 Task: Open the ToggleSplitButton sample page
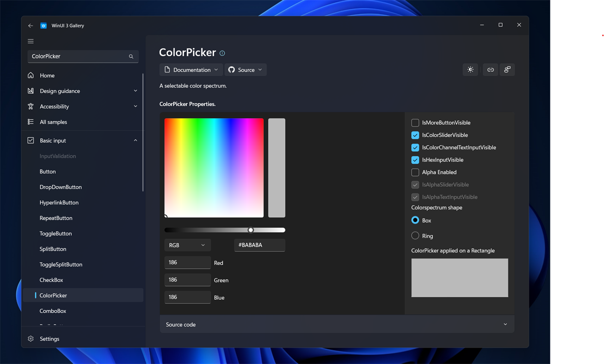click(x=61, y=264)
